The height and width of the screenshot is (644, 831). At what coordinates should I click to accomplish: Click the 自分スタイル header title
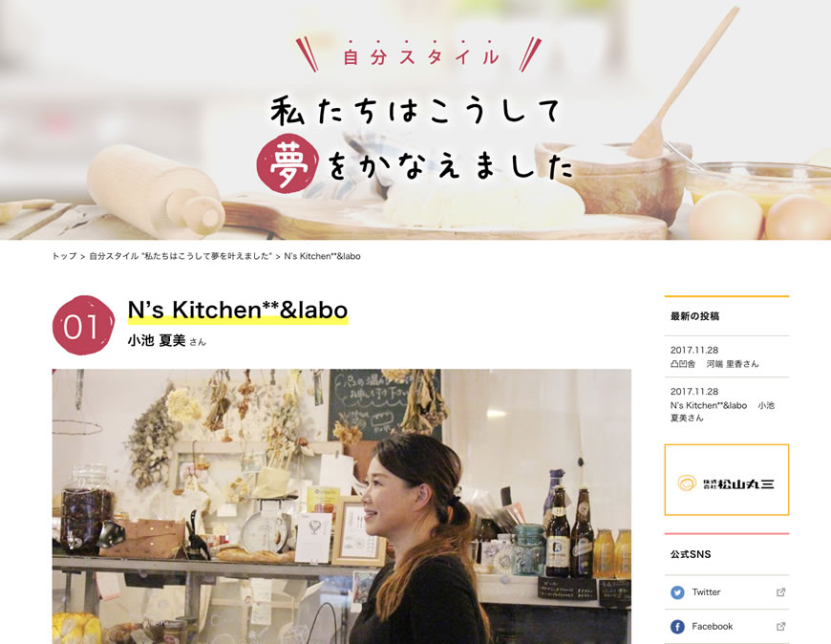click(420, 56)
